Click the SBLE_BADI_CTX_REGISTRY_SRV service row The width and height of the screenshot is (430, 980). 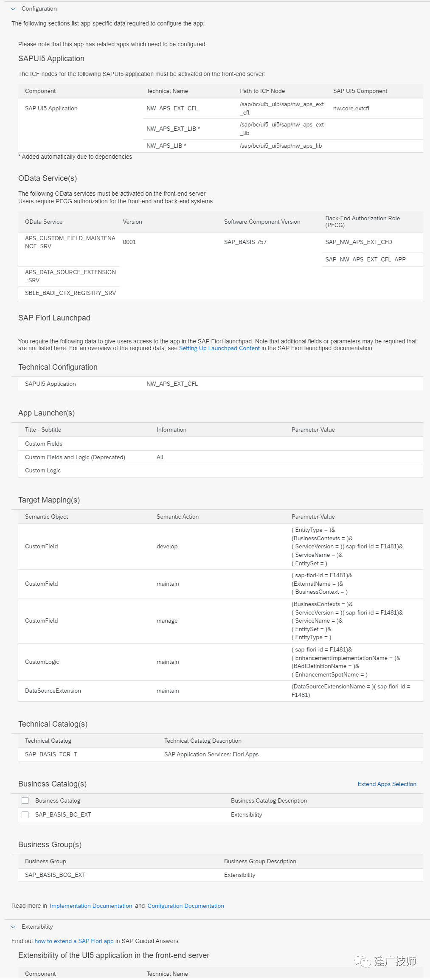coord(70,293)
